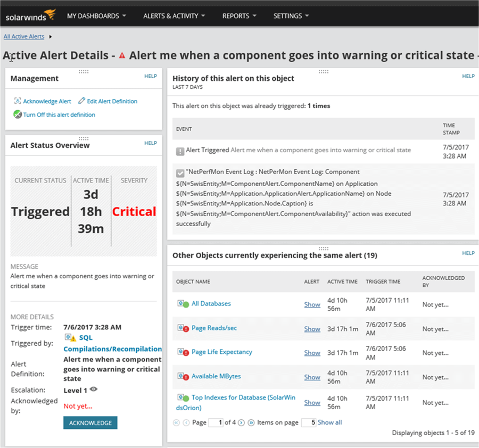
Task: Click the ACKNOWLEDGED BY column header
Action: (443, 281)
